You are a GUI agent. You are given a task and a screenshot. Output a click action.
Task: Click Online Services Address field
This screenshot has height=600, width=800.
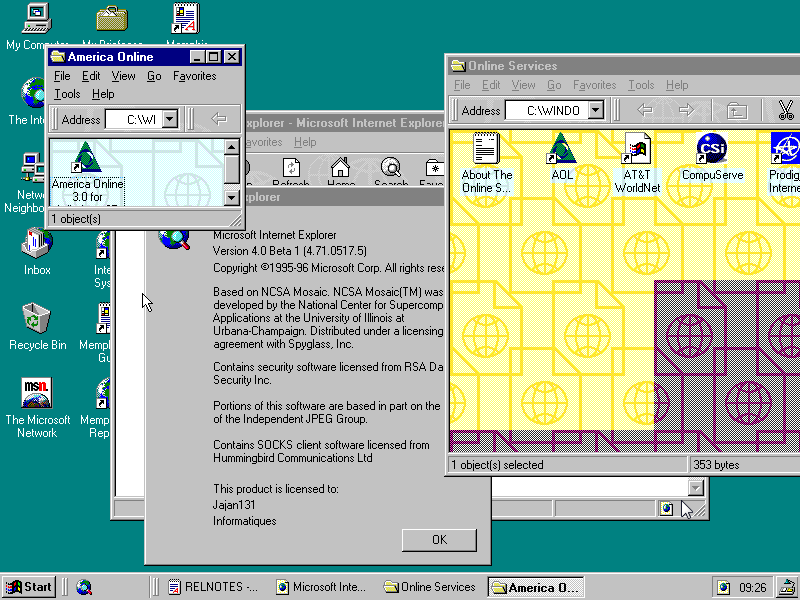pyautogui.click(x=554, y=110)
